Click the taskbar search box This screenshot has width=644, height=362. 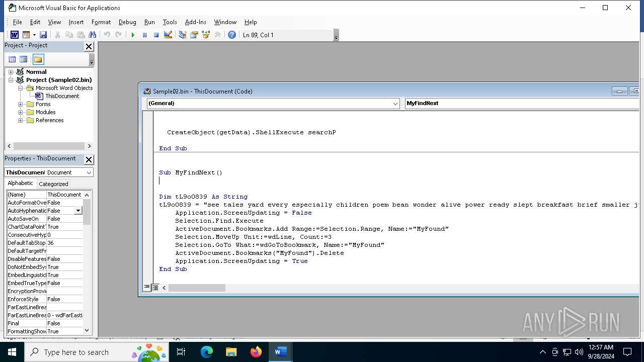[97, 352]
